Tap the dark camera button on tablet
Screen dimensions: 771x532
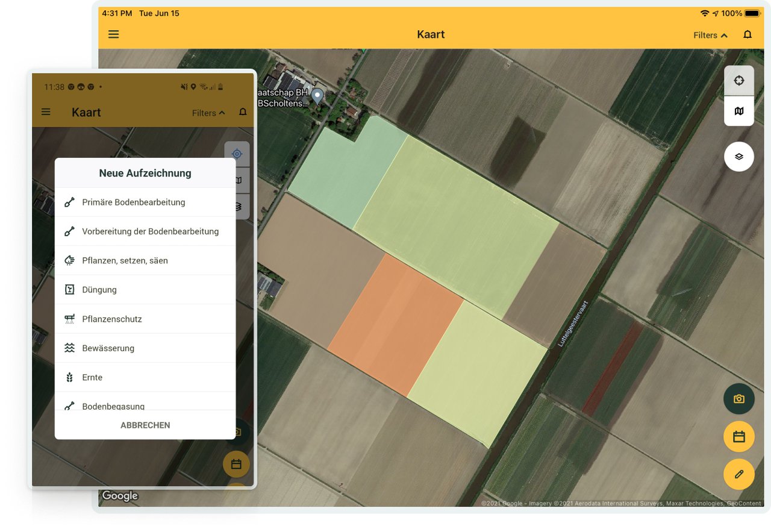pyautogui.click(x=738, y=399)
